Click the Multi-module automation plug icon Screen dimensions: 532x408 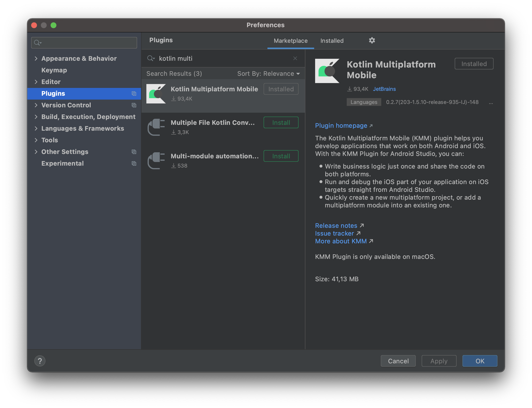[x=156, y=161]
